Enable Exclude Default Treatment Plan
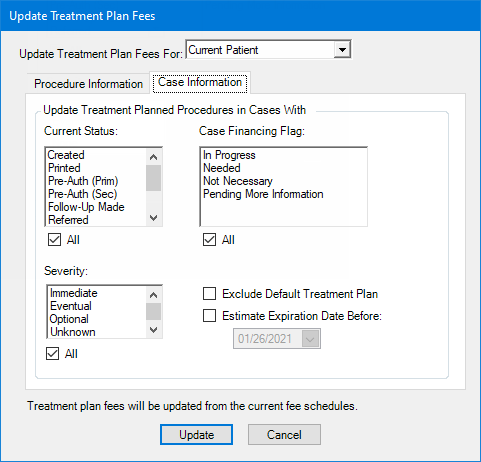Image resolution: width=481 pixels, height=462 pixels. pos(209,294)
